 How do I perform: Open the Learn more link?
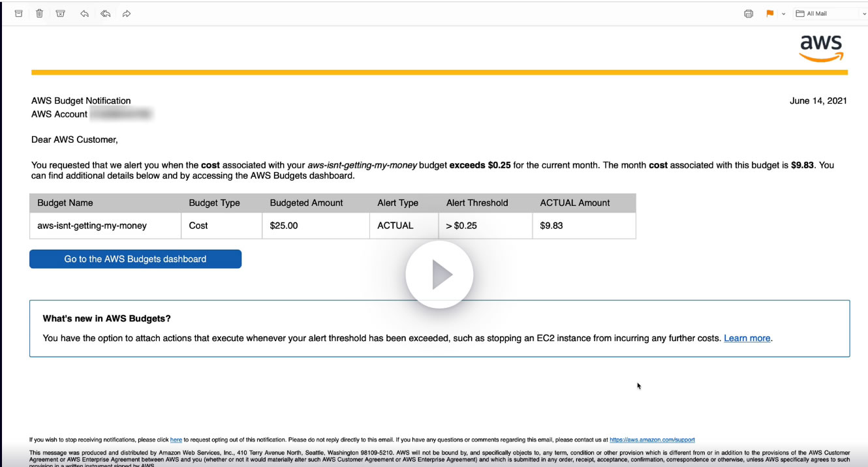click(747, 338)
